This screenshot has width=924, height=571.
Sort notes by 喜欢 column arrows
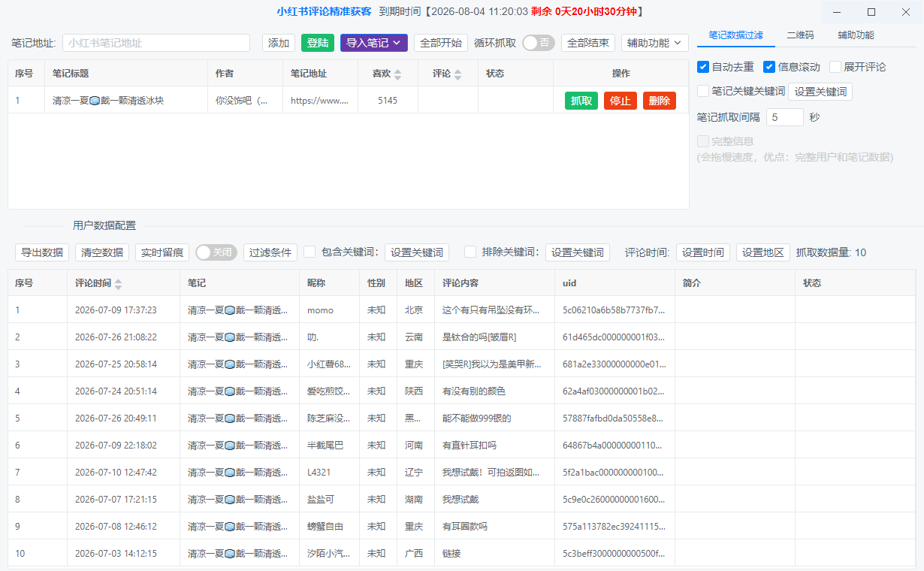(398, 74)
